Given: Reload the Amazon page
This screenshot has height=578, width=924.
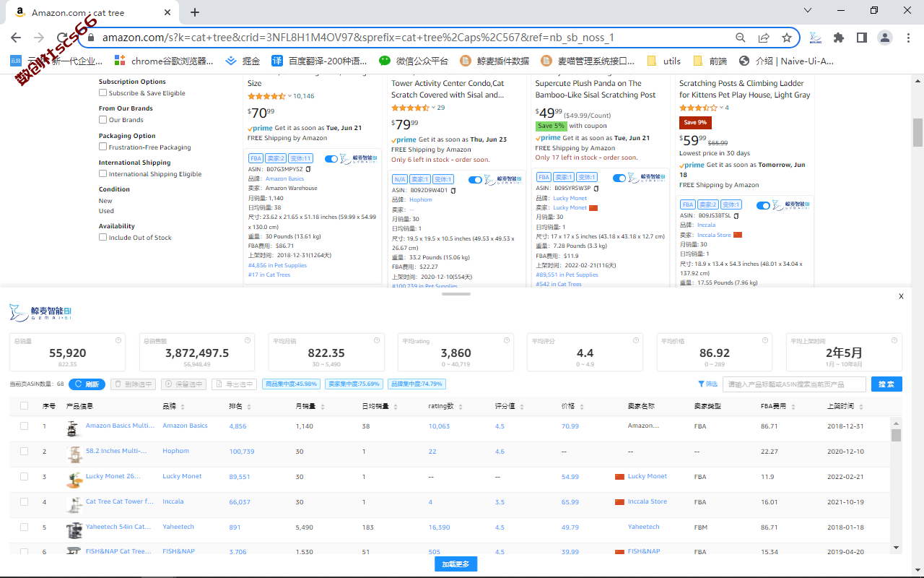Looking at the screenshot, I should 62,38.
